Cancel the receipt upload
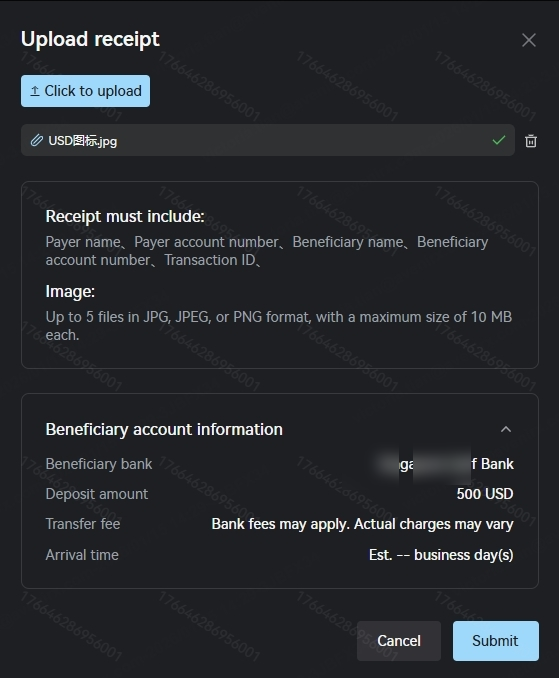The height and width of the screenshot is (678, 559). coord(399,641)
